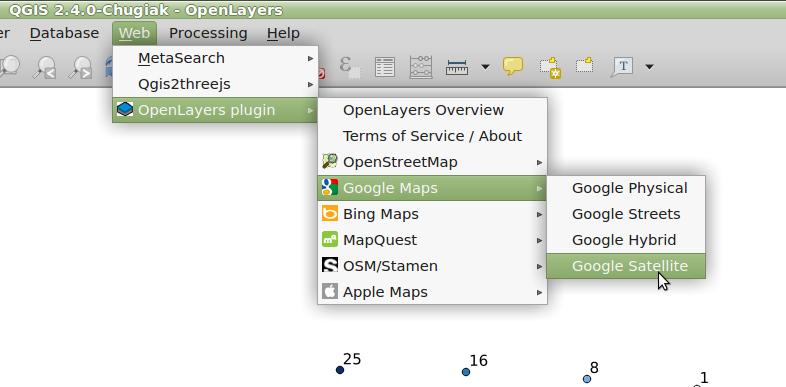786x387 pixels.
Task: Click the Apple logo icon in the menu
Action: 330,291
